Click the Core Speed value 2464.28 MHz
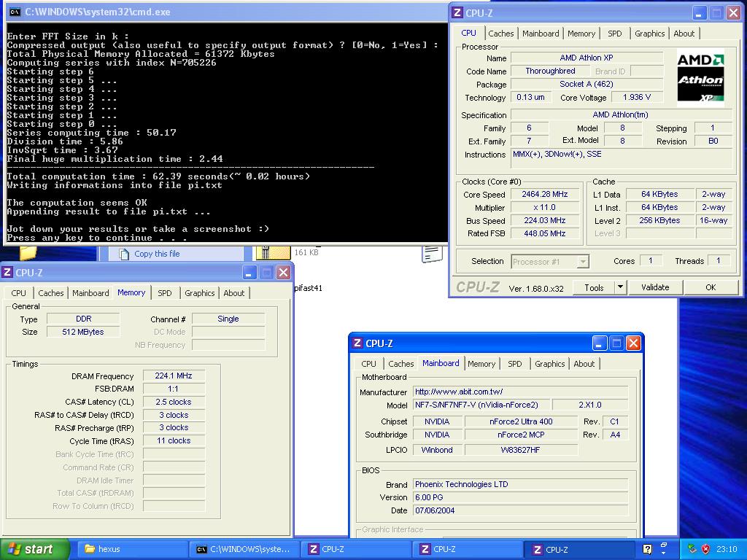747x560 pixels. pos(544,194)
